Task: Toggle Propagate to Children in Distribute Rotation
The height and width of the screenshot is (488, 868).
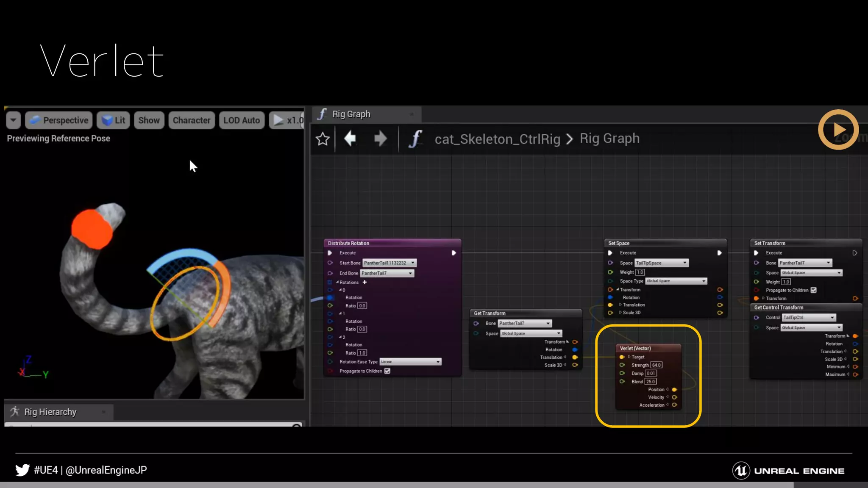Action: click(x=387, y=371)
